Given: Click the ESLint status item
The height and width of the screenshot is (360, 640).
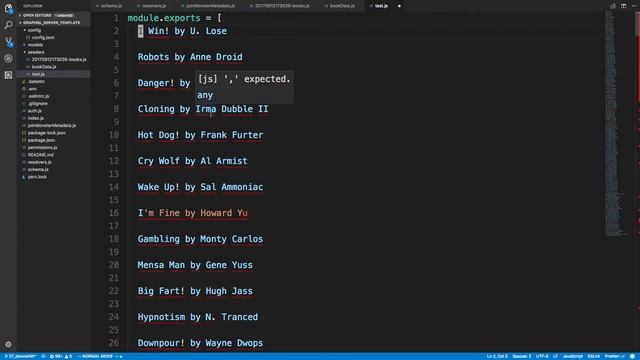Looking at the screenshot, I should [593, 356].
